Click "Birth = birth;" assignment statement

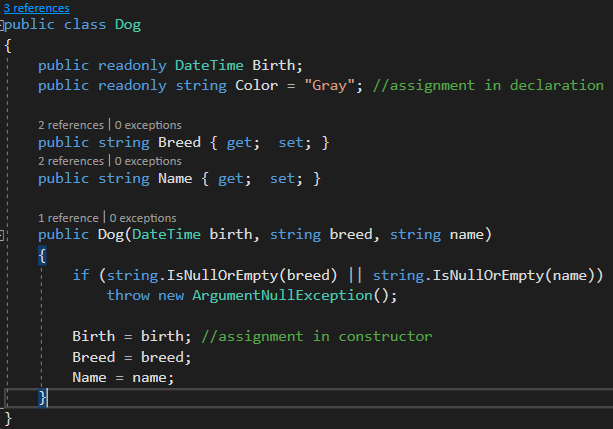tap(132, 336)
